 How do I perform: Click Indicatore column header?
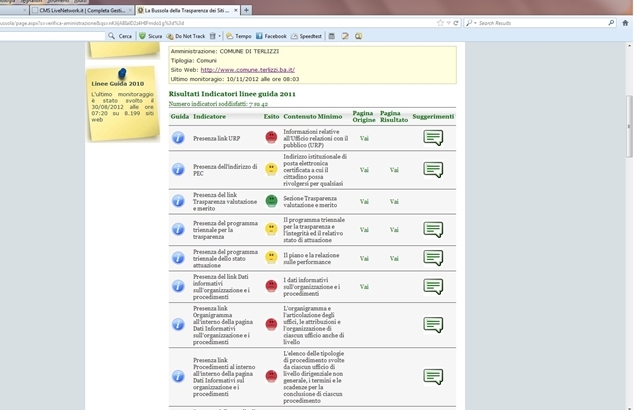click(209, 116)
